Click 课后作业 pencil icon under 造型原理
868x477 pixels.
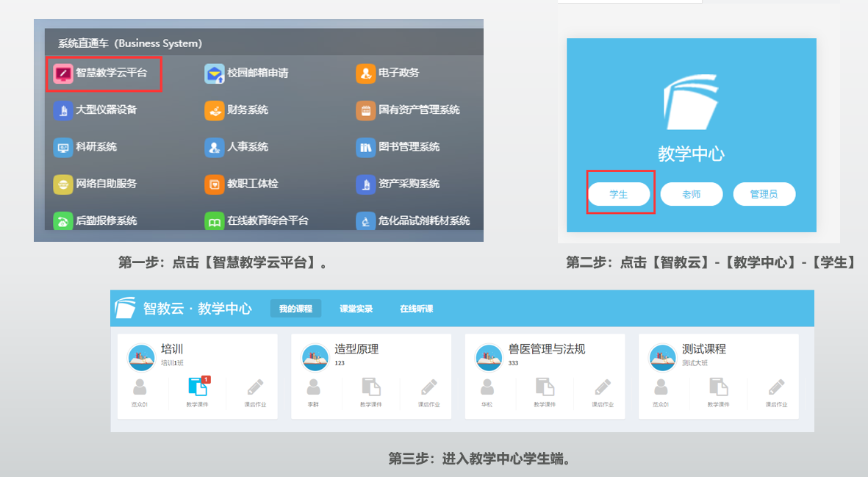pyautogui.click(x=429, y=387)
